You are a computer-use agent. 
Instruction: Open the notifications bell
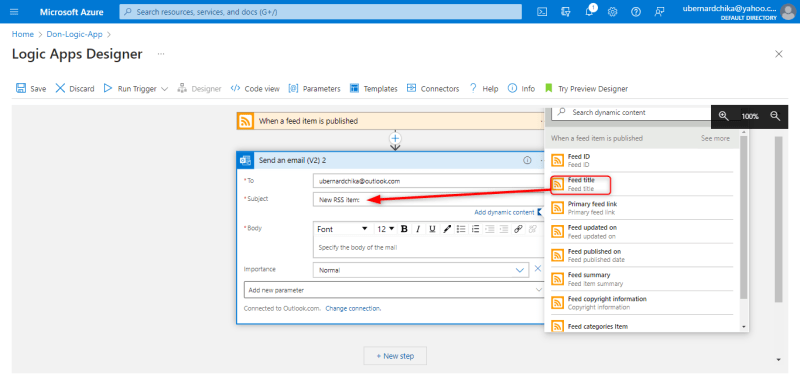[589, 12]
